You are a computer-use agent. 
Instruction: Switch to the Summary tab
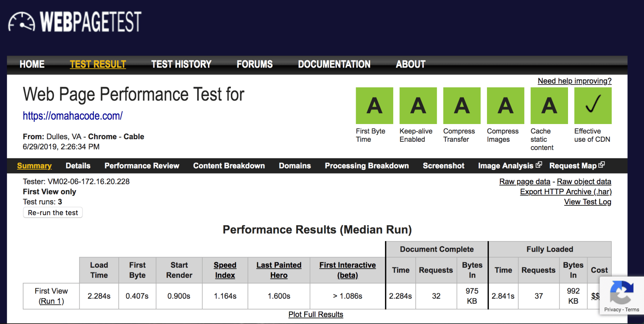34,166
